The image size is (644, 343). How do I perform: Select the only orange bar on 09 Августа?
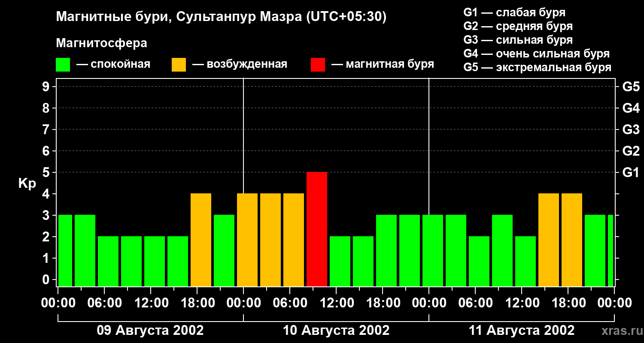201,240
